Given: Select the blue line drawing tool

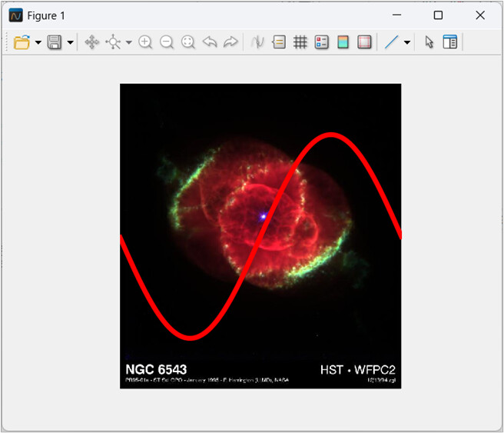Looking at the screenshot, I should 392,42.
